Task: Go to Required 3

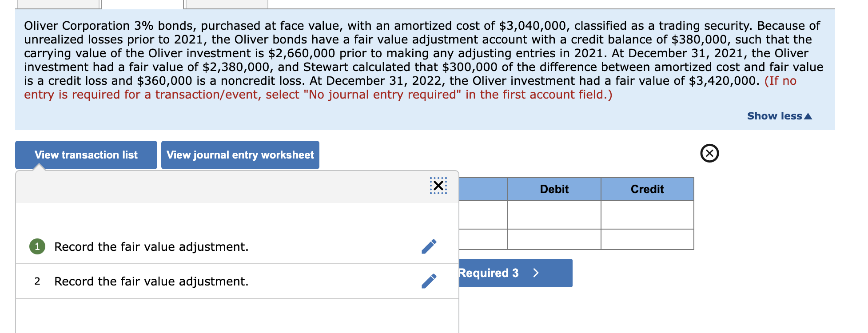Action: click(516, 273)
